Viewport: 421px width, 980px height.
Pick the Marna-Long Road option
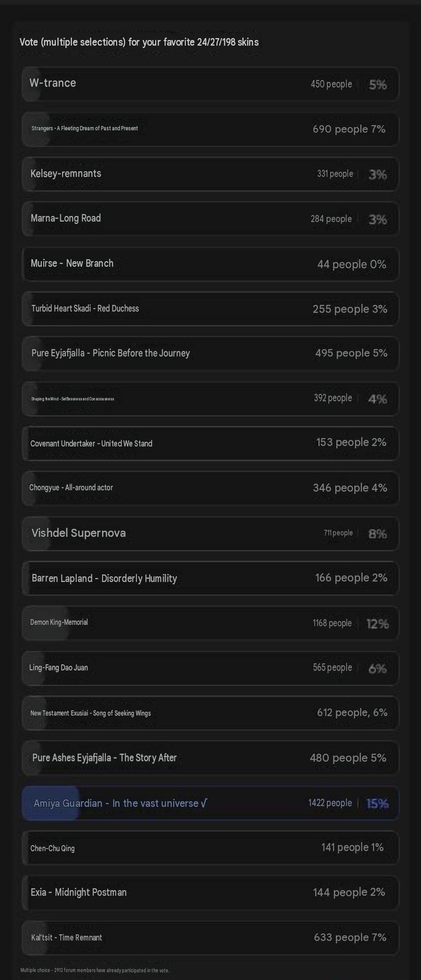(210, 219)
